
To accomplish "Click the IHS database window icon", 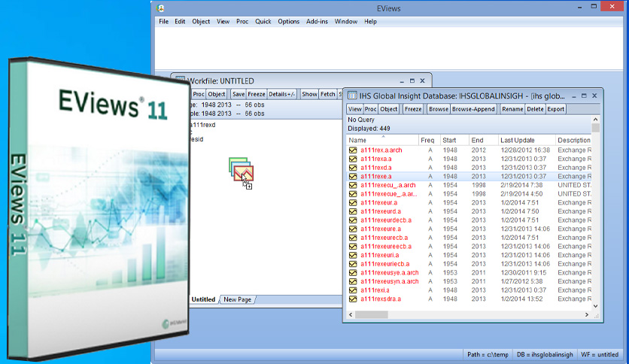I will coord(353,96).
